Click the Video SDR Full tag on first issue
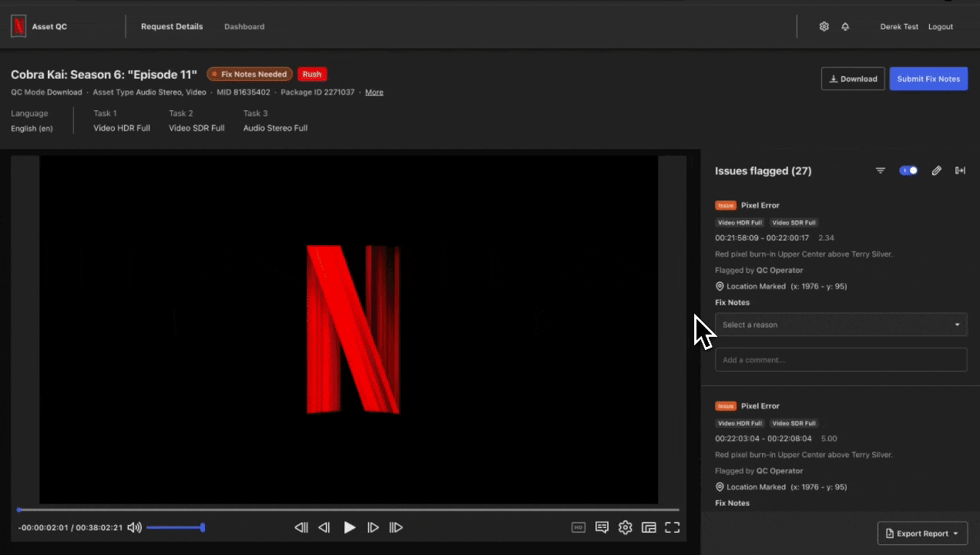The height and width of the screenshot is (555, 980). pyautogui.click(x=794, y=223)
